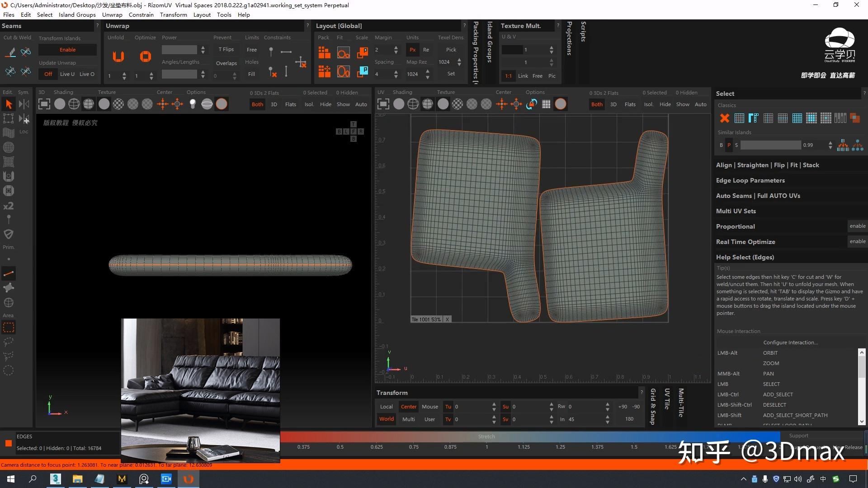The image size is (868, 488).
Task: Activate the rectangular Area selection tool
Action: (9, 327)
